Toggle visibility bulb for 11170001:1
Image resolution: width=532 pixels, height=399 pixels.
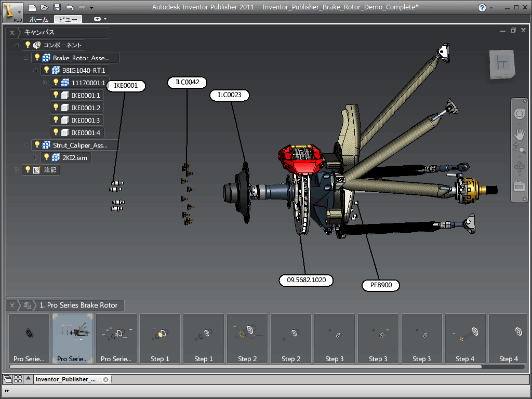56,82
